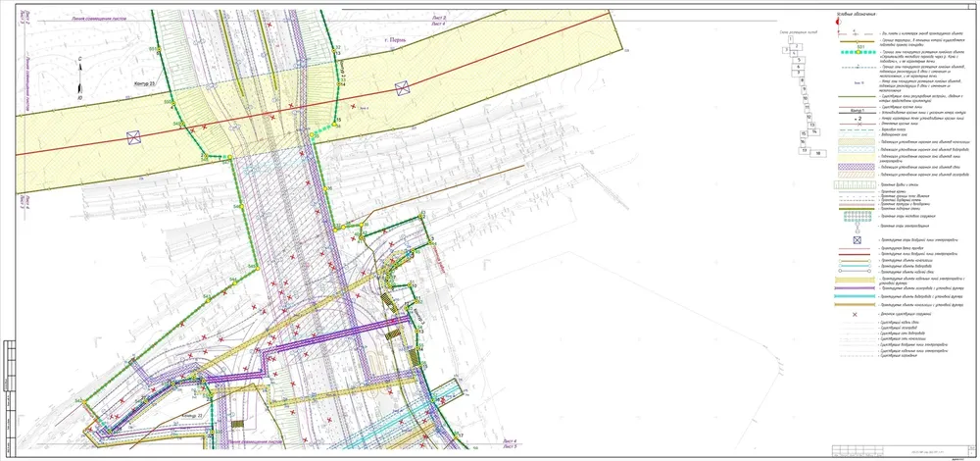The image size is (980, 461).
Task: Click the "Лист 2" label at top
Action: [x=439, y=18]
